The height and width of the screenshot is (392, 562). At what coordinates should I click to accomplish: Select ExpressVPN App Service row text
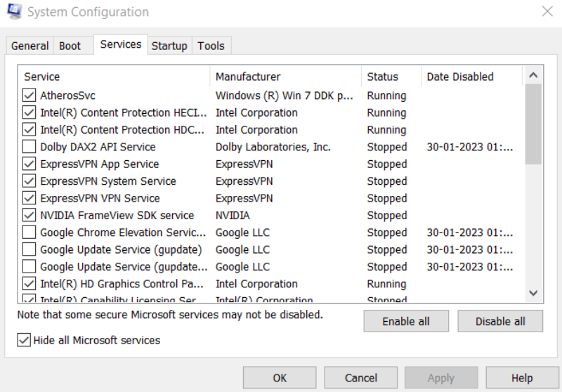click(100, 164)
